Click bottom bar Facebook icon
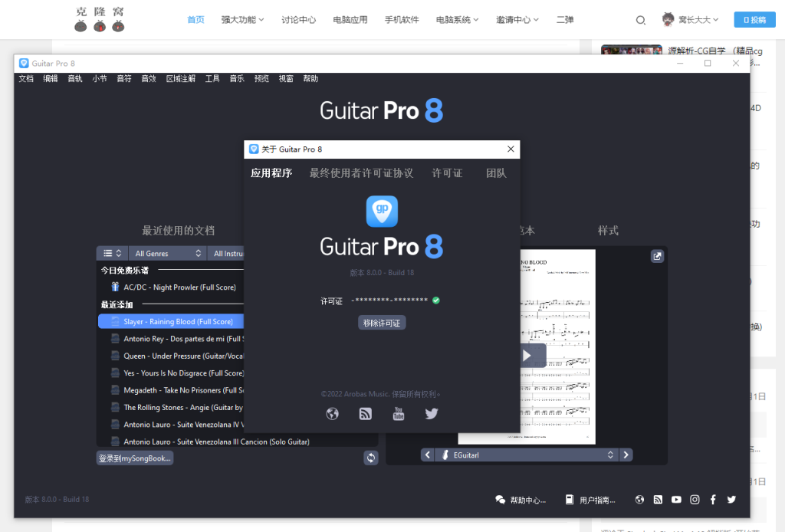This screenshot has width=785, height=532. click(x=713, y=500)
